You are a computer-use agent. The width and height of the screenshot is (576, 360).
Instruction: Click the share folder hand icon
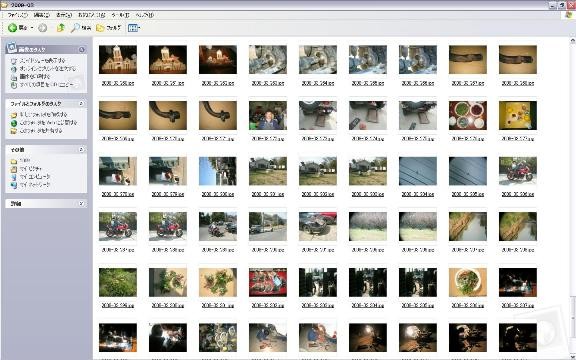tap(14, 131)
